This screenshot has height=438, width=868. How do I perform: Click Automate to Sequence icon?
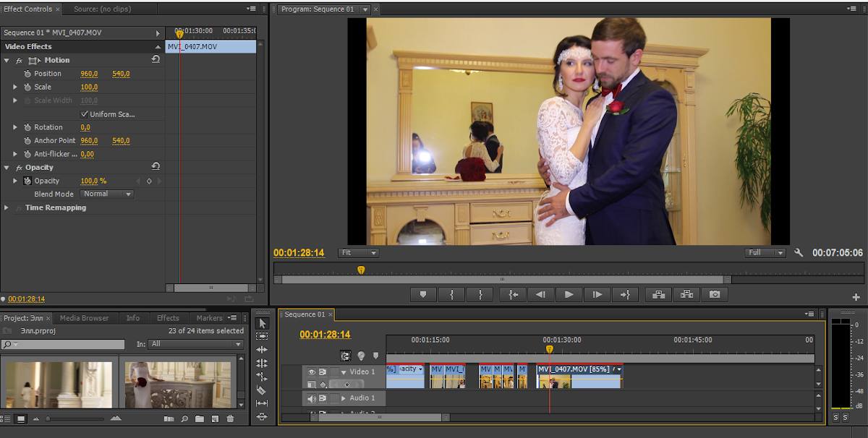[169, 418]
